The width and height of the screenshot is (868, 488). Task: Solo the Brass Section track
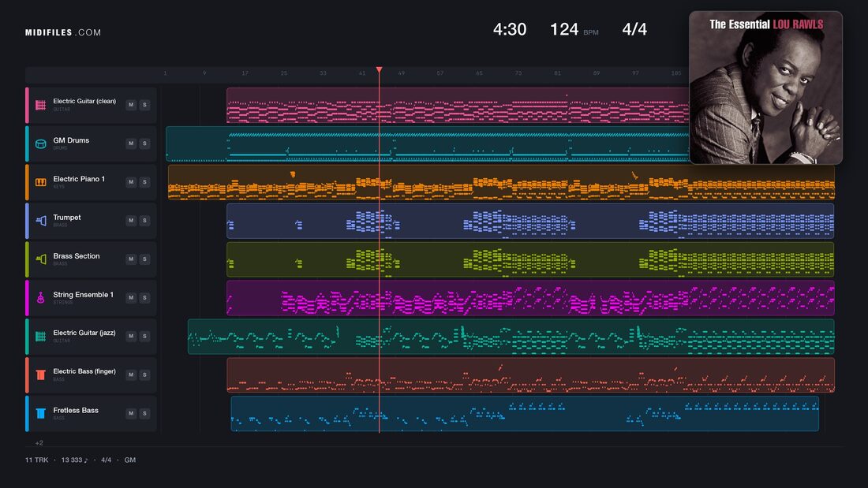pos(144,259)
